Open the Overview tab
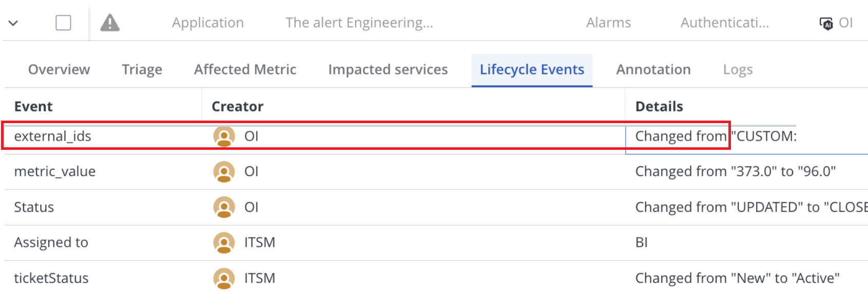The image size is (868, 293). 59,70
